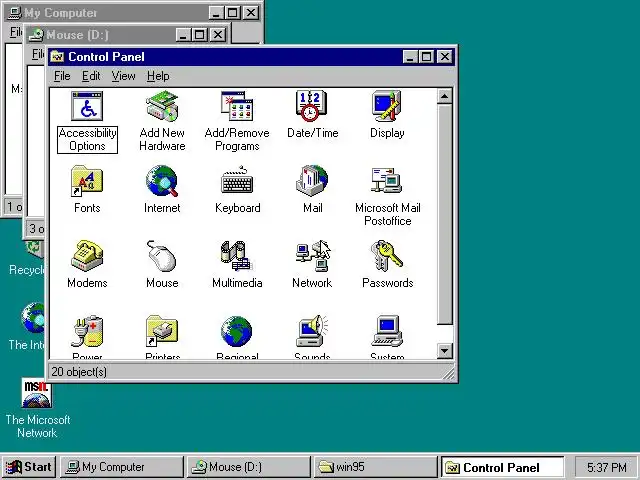Select the Mail icon
This screenshot has height=480, width=640.
coord(312,181)
